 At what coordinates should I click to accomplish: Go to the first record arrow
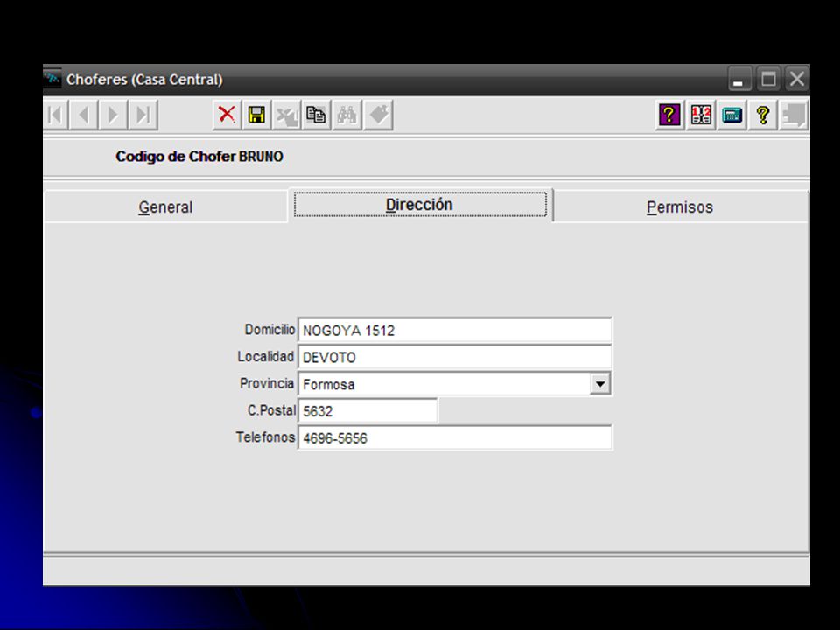(x=56, y=115)
